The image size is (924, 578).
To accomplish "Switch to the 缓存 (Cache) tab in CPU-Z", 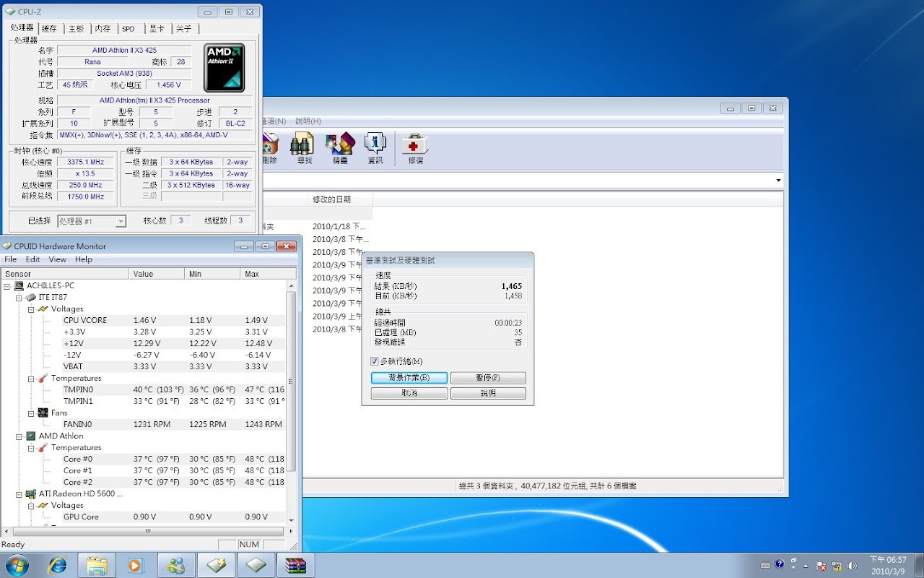I will coord(49,29).
